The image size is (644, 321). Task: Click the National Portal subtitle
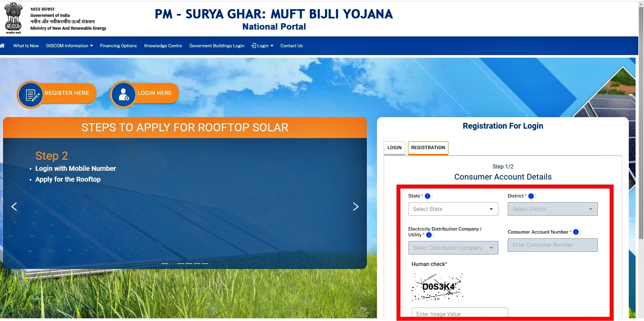(274, 27)
